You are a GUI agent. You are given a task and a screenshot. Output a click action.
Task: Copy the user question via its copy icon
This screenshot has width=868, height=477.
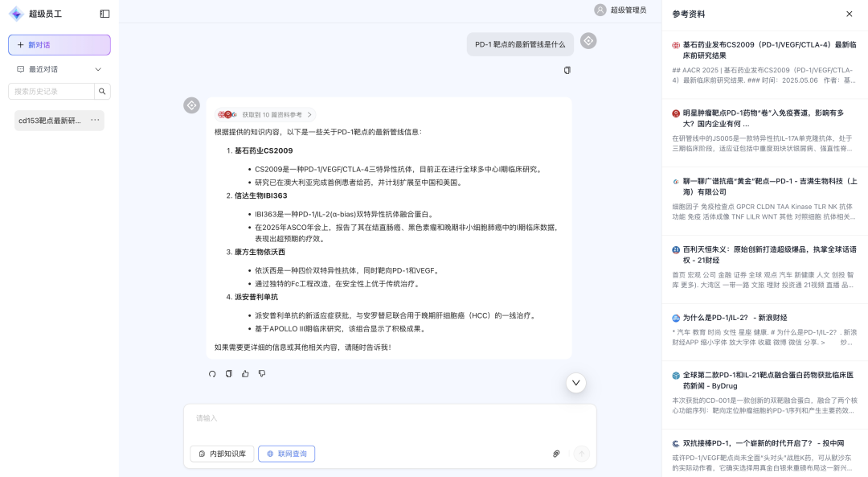pyautogui.click(x=567, y=70)
